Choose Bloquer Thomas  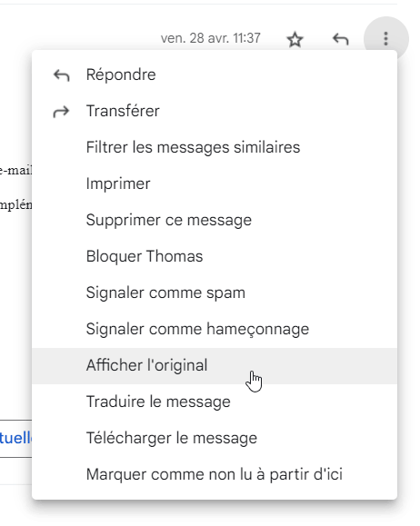coord(215,256)
